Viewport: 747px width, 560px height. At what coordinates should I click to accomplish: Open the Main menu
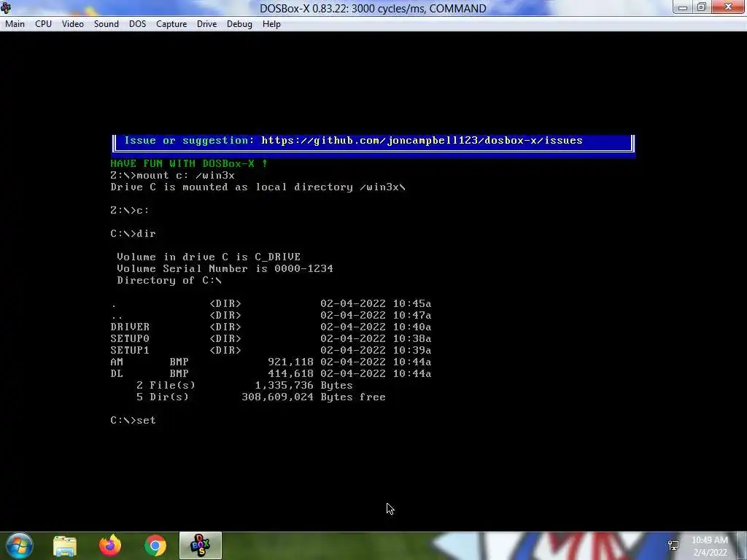tap(15, 24)
